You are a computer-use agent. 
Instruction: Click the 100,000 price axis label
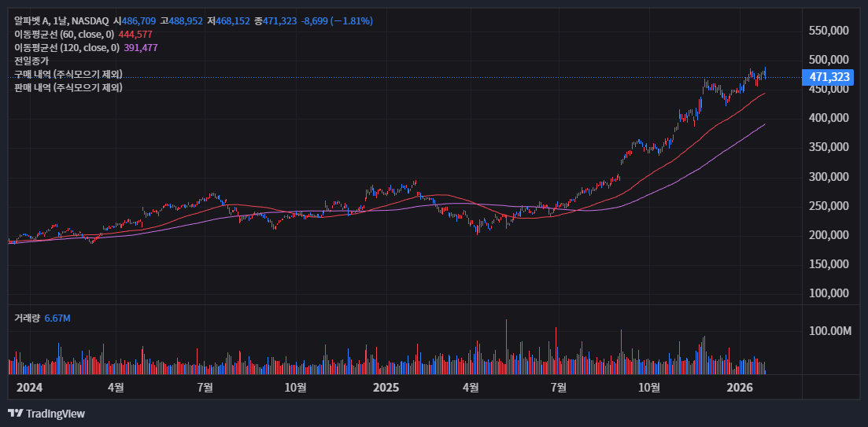tap(829, 293)
